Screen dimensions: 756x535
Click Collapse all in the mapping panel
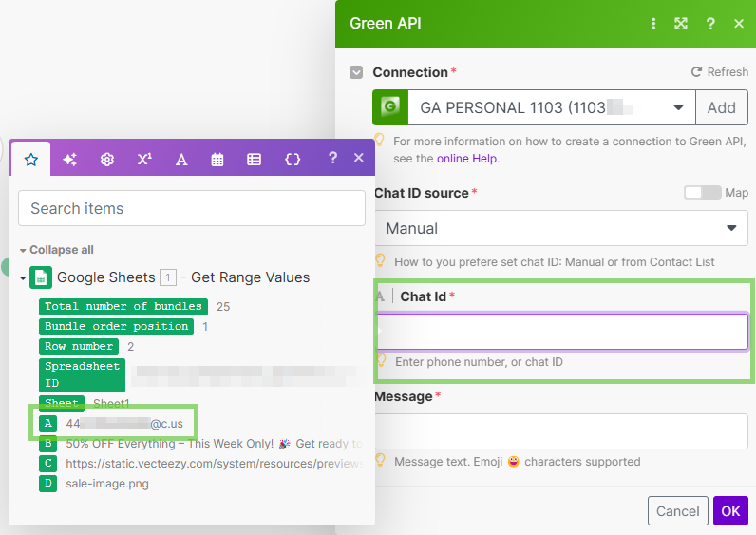click(x=61, y=250)
